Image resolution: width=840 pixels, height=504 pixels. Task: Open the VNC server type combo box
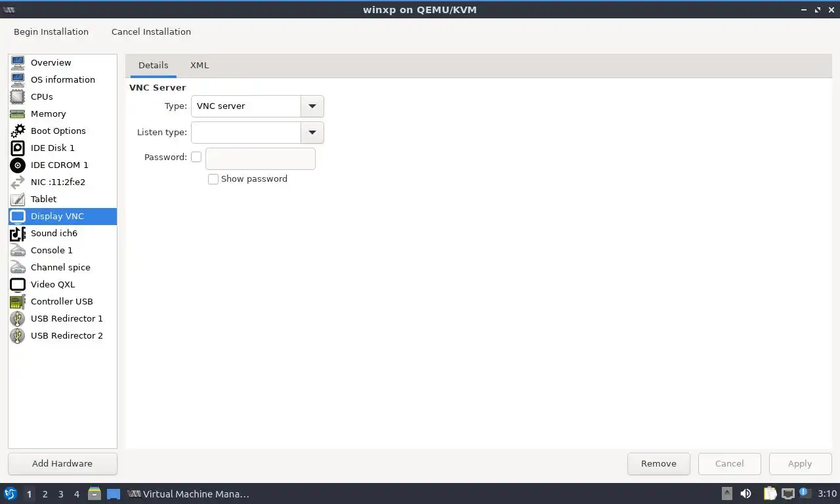coord(257,106)
